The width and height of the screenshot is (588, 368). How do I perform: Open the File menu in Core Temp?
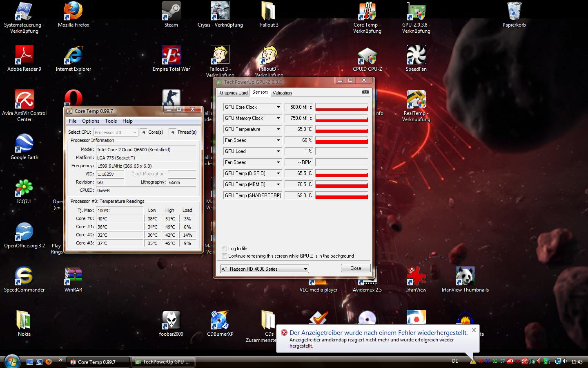tap(73, 121)
